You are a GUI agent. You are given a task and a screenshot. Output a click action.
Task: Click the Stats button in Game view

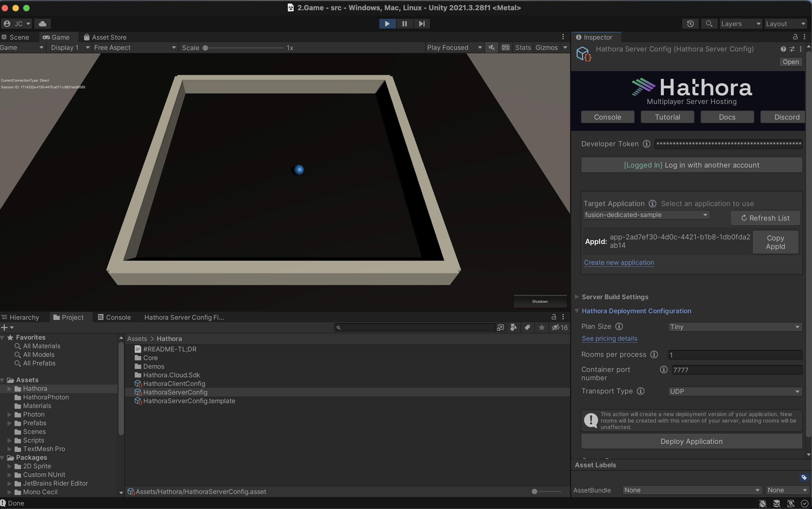click(522, 47)
